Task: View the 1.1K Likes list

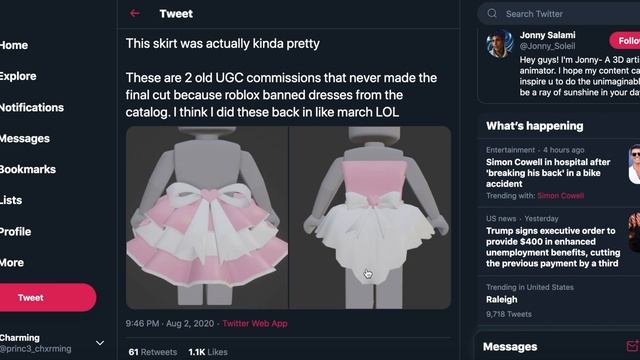Action: 208,352
